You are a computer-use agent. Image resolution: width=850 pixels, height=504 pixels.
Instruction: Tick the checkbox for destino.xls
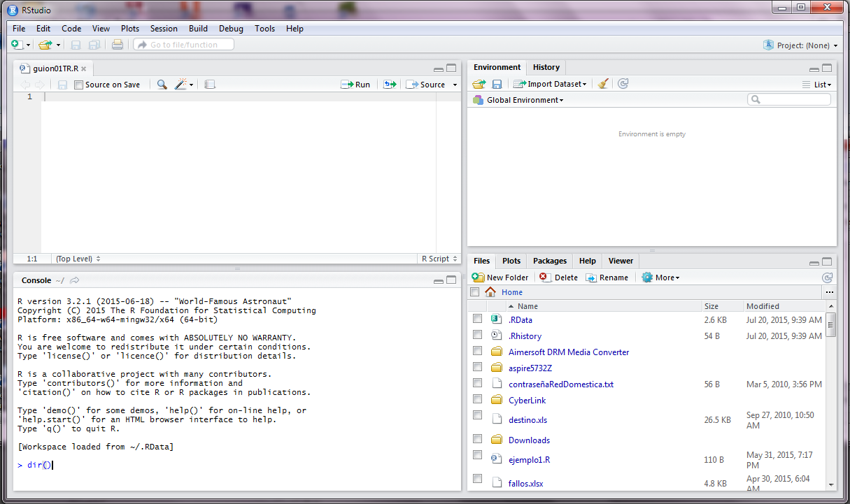point(477,415)
